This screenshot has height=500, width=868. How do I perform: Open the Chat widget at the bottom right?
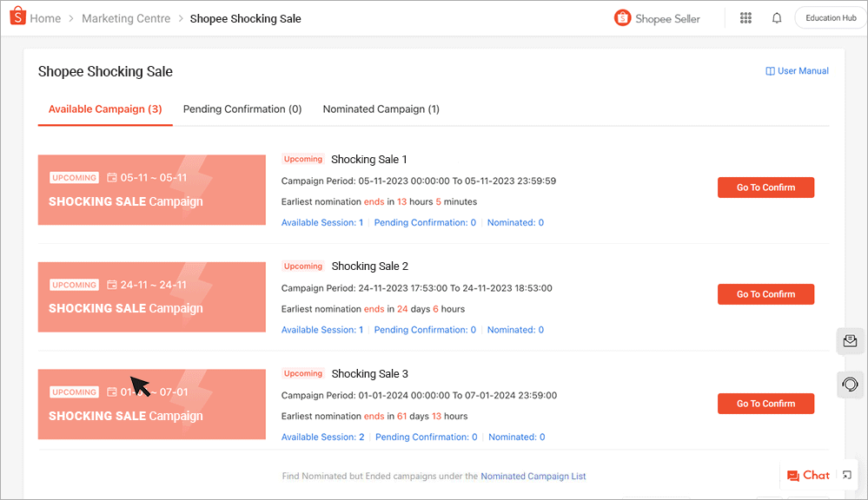(x=807, y=475)
